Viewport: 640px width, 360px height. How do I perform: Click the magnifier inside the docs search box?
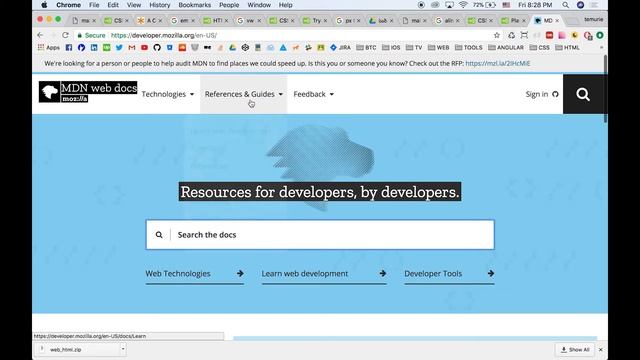[159, 235]
